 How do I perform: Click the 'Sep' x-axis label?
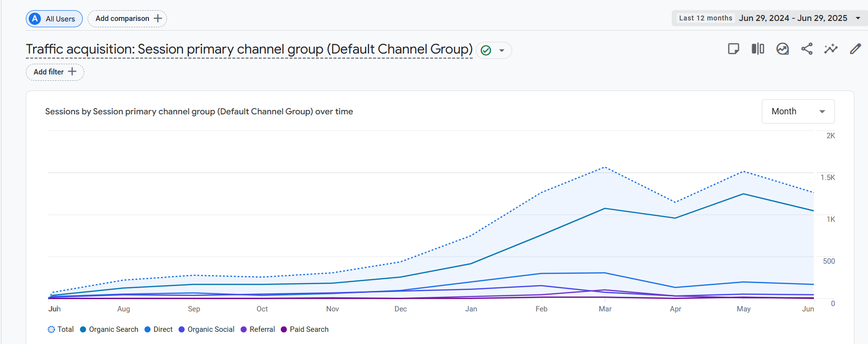click(x=194, y=309)
